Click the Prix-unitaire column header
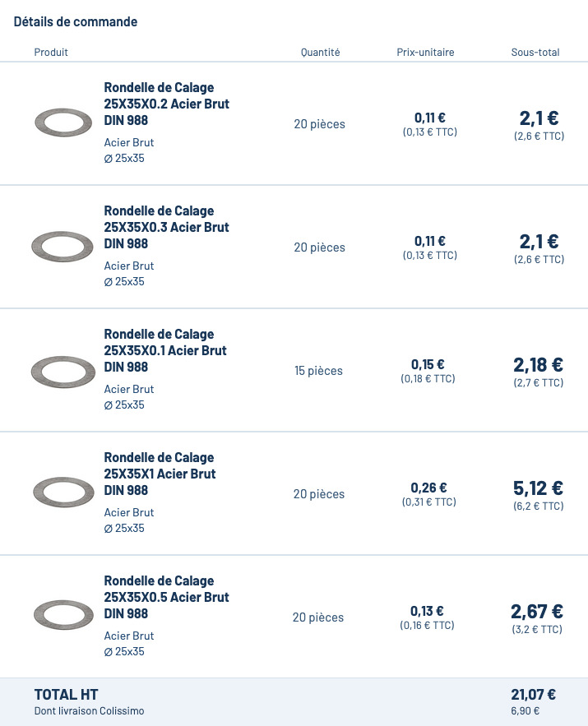Image resolution: width=588 pixels, height=726 pixels. tap(425, 53)
